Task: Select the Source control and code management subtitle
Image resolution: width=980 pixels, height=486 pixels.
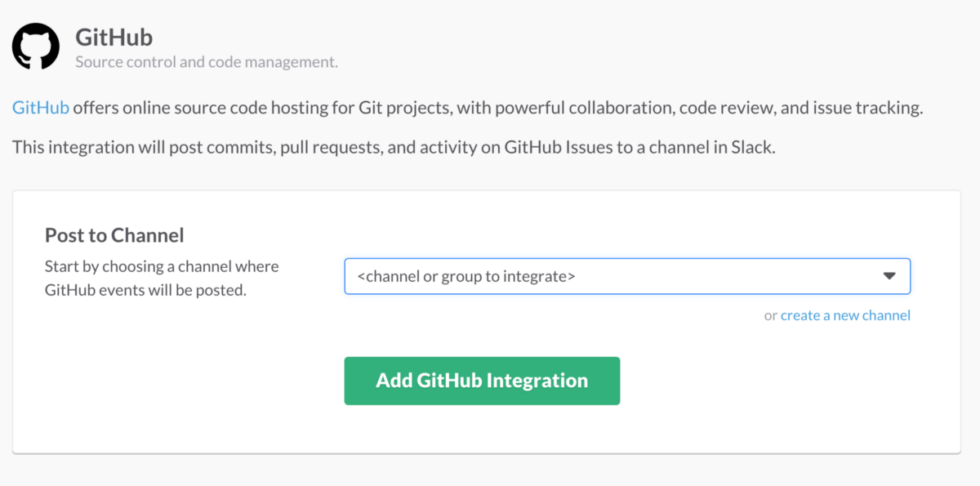Action: coord(206,62)
